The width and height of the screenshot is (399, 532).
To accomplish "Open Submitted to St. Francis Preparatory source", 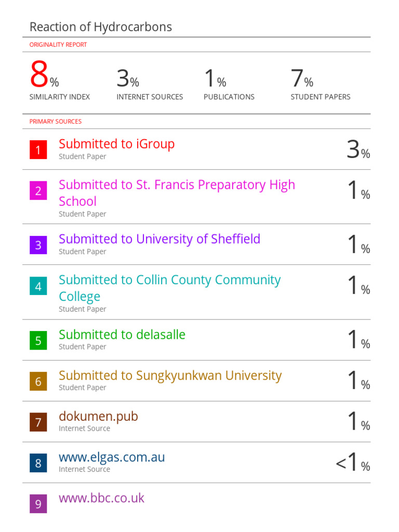I will (177, 185).
